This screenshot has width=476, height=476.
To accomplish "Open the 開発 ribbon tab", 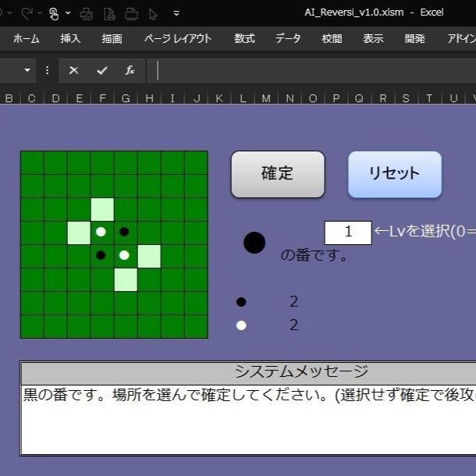I will point(414,38).
